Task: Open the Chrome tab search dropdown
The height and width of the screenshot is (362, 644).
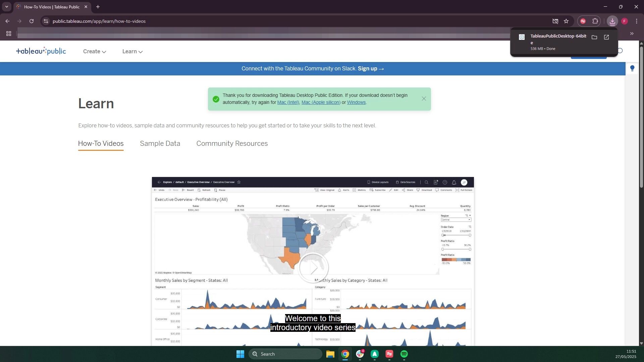Action: 6,7
